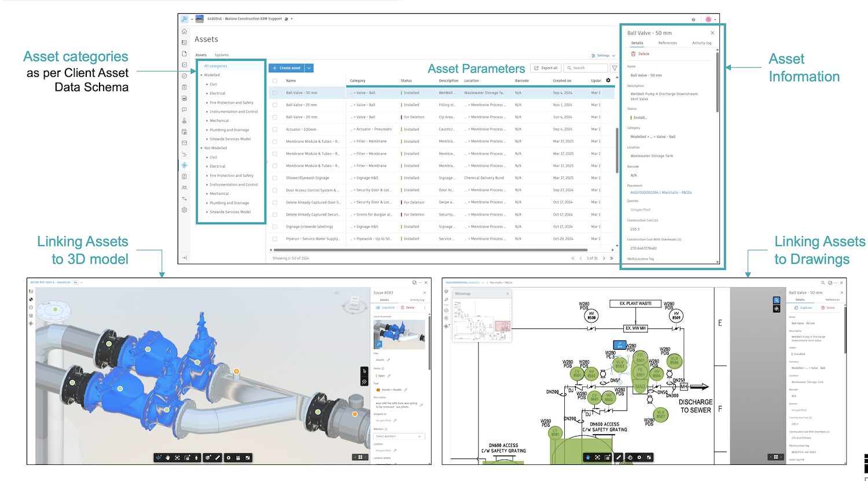Click the Search field above the assets table
Image resolution: width=868 pixels, height=481 pixels.
[x=586, y=68]
